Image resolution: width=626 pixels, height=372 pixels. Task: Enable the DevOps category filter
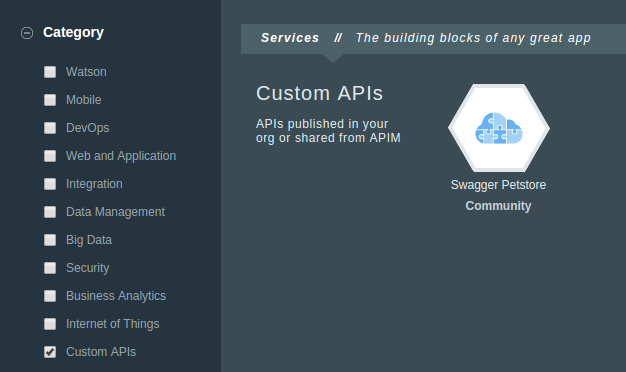(x=50, y=128)
